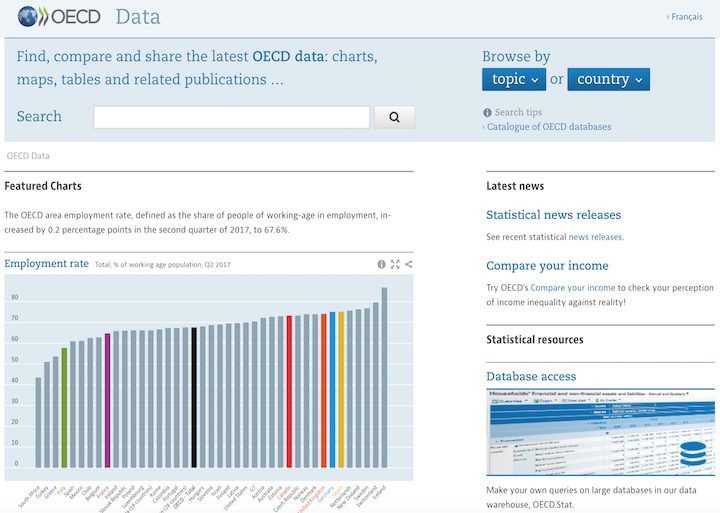The width and height of the screenshot is (720, 513).
Task: Click the "Latest news" section heading
Action: coord(515,186)
